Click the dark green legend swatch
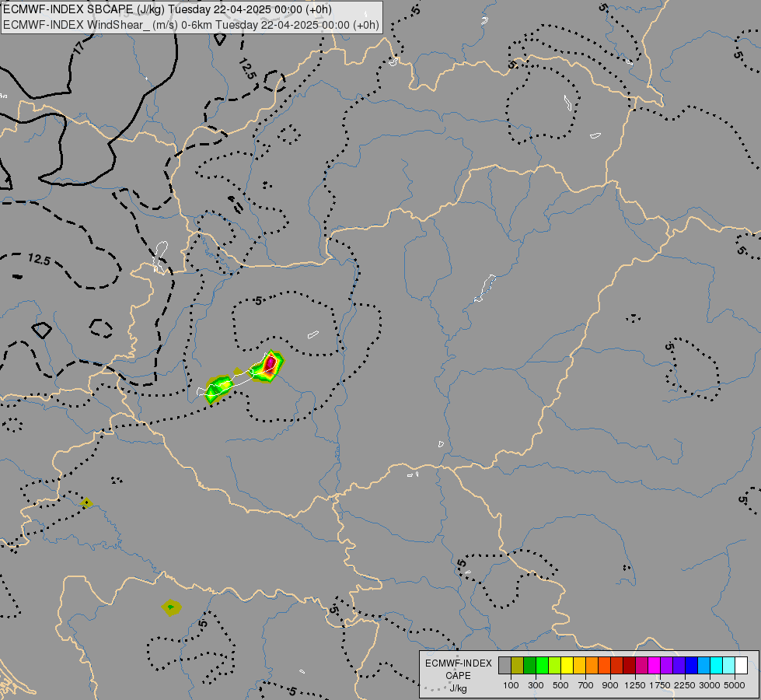The height and width of the screenshot is (700, 761). pos(529,665)
